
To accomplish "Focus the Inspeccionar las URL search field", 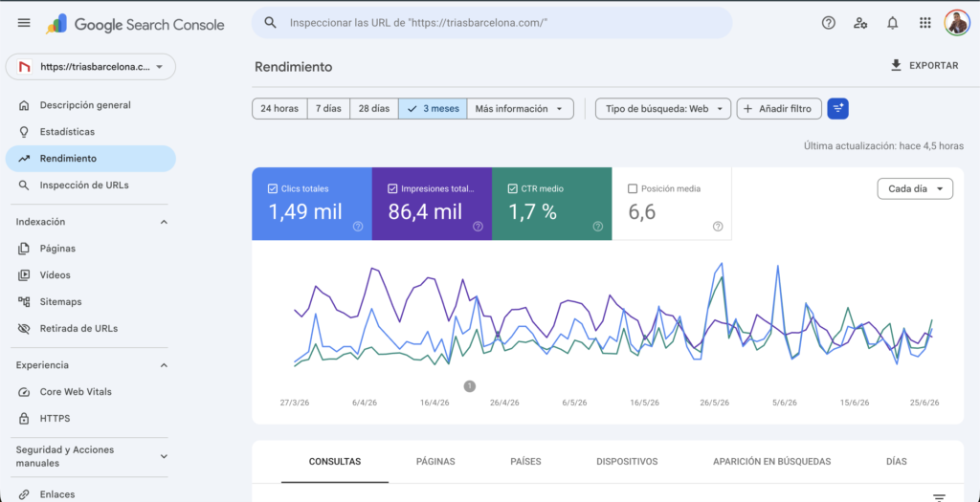I will (x=492, y=23).
